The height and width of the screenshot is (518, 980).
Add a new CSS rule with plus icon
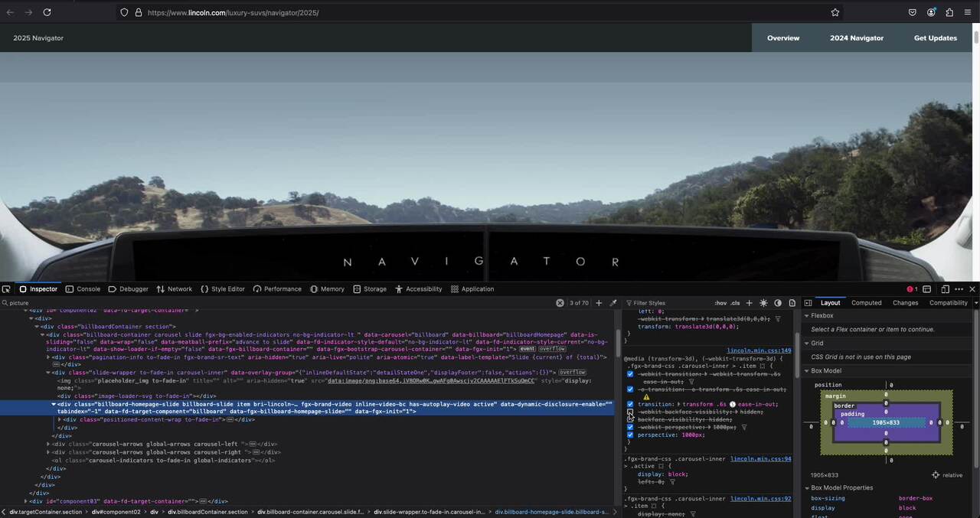750,303
